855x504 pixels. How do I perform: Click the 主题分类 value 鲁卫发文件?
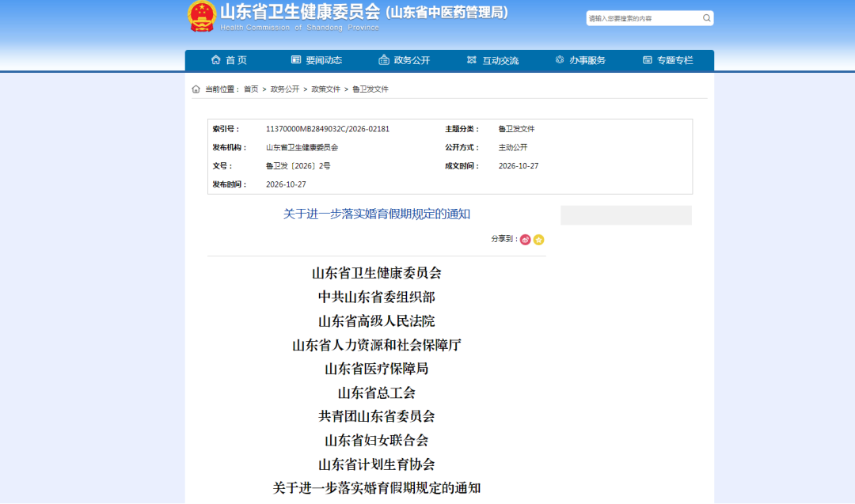tap(516, 129)
